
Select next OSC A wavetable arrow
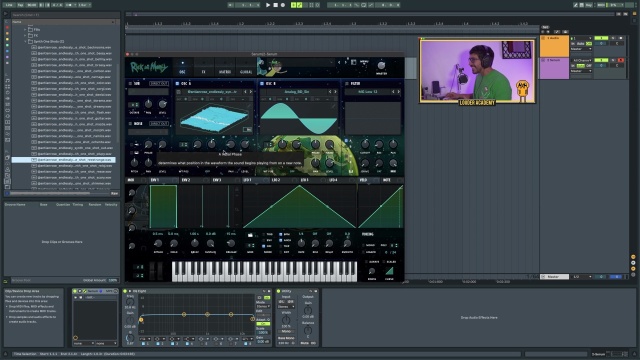251,92
